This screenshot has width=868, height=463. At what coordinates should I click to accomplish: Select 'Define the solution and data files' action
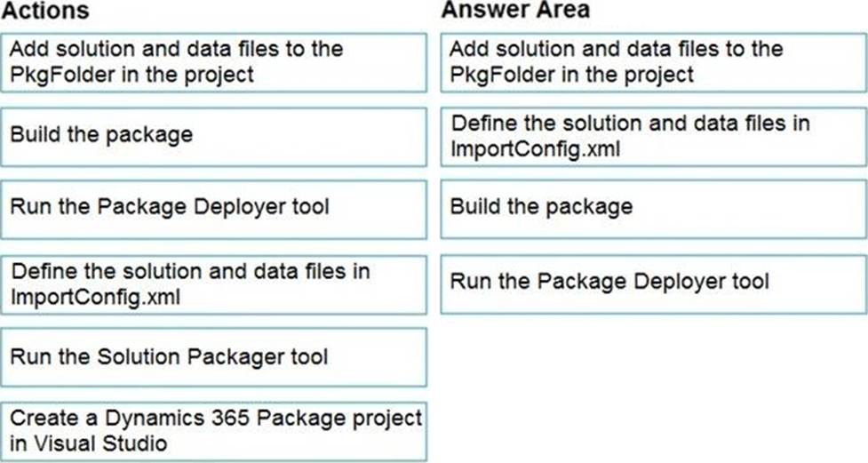[214, 284]
